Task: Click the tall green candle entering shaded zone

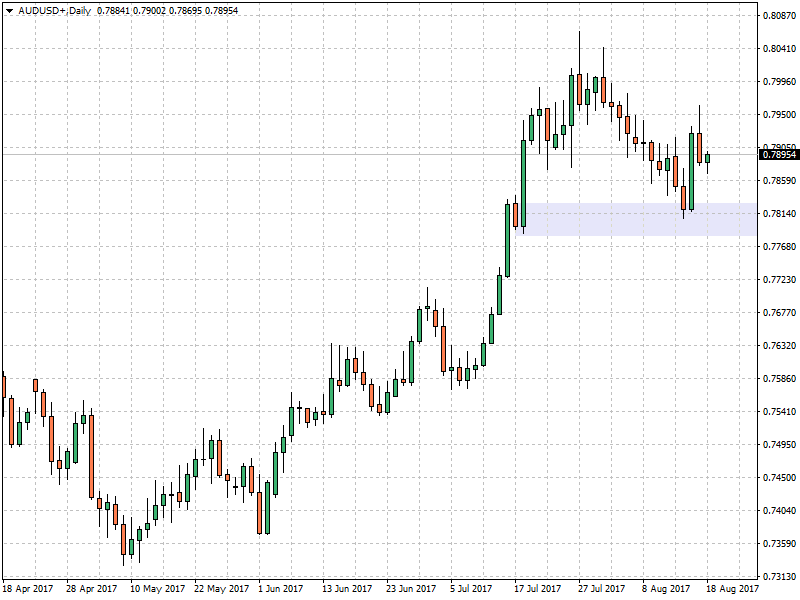Action: [x=524, y=185]
